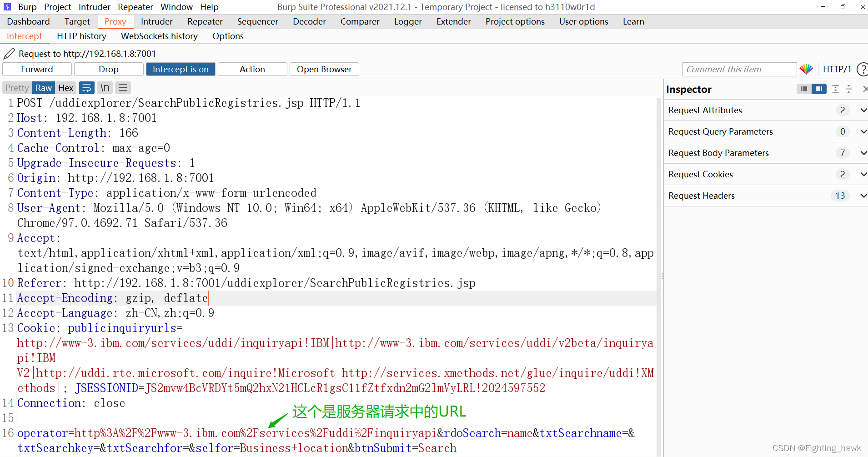Drop the intercepted request

109,69
